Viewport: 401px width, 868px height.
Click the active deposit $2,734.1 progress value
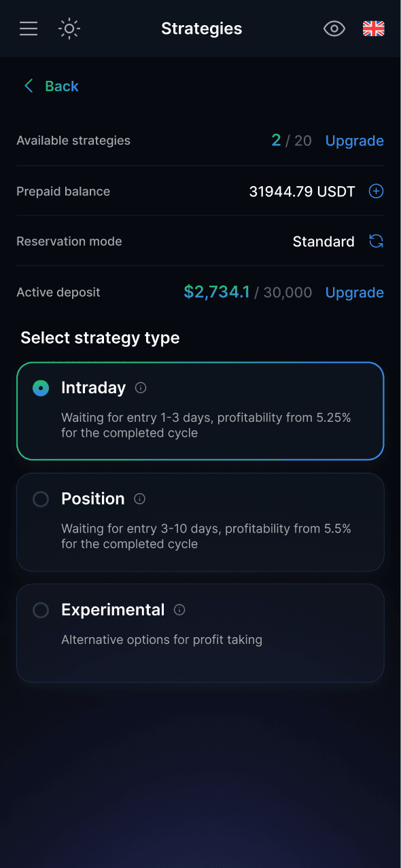pyautogui.click(x=214, y=292)
